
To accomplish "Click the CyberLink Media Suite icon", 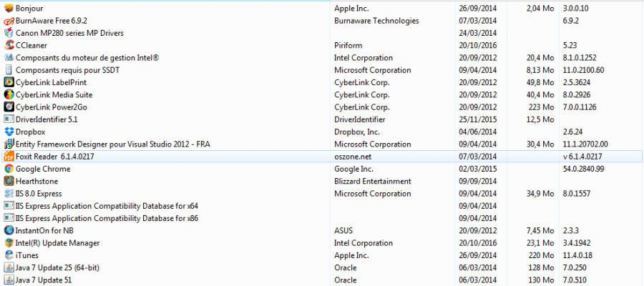I will click(8, 95).
